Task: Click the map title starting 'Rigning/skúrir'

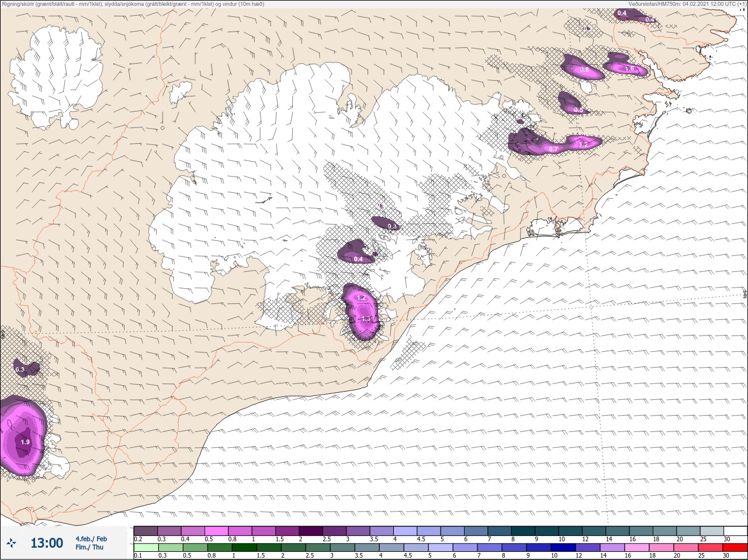Action: click(133, 4)
